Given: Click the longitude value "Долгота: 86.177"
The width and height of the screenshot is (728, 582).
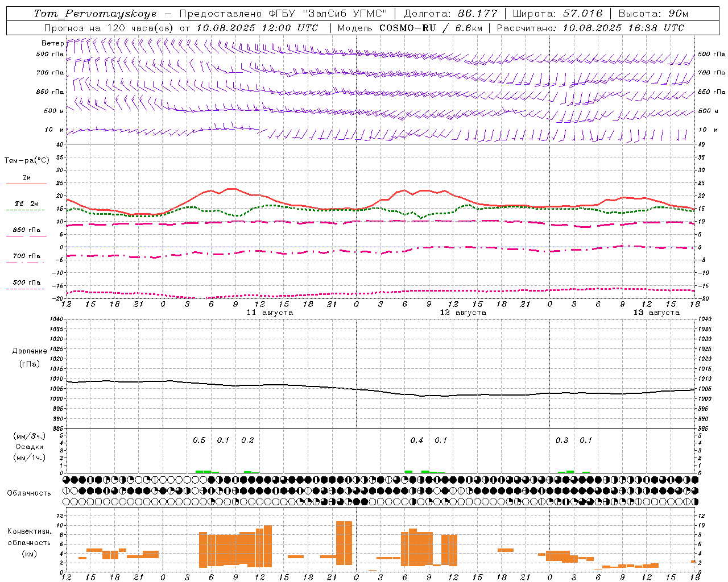Looking at the screenshot, I should point(450,14).
